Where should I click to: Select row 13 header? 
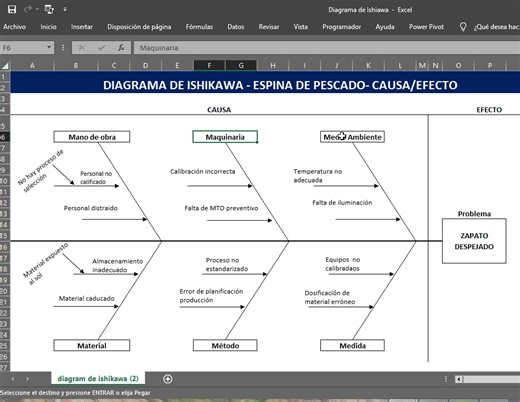point(5,214)
